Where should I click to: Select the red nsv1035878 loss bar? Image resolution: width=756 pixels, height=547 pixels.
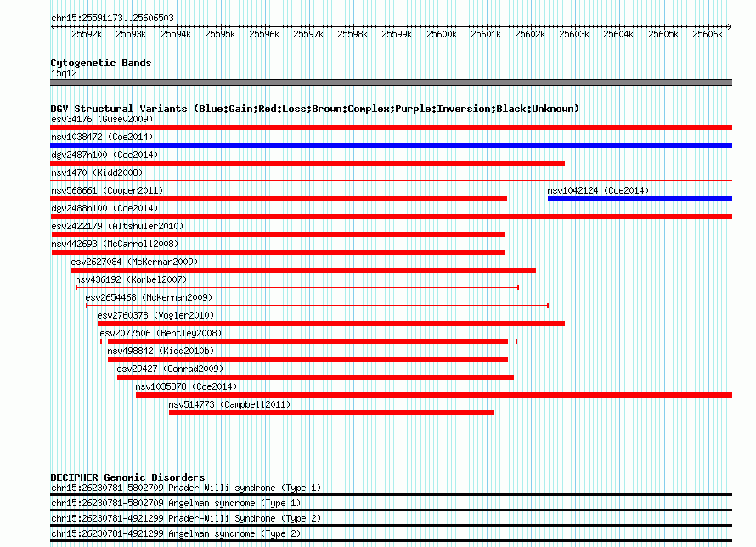(x=434, y=395)
